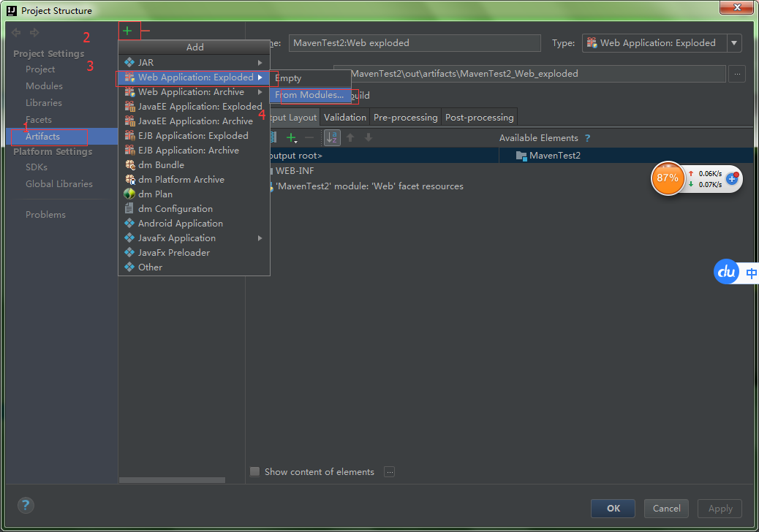Viewport: 759px width, 532px height.
Task: Click the orange 87% memory circle
Action: [668, 178]
